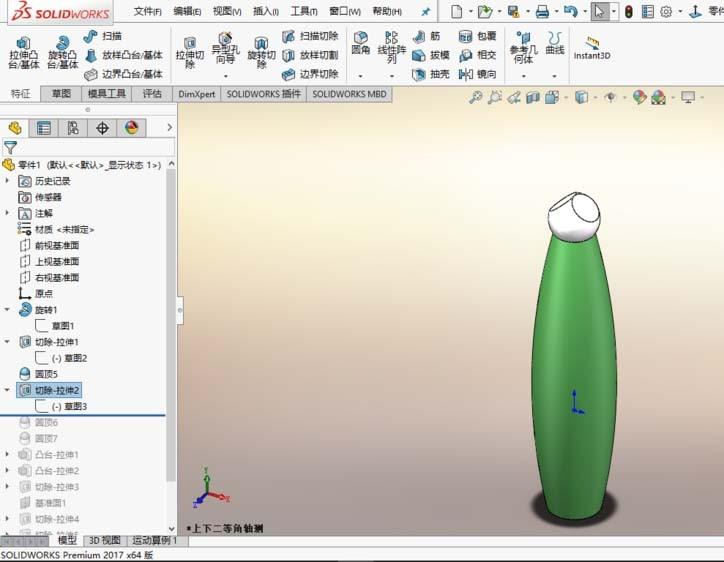Select the 线性阵列 linear pattern tool
Screen dimensions: 724x562
(x=392, y=47)
